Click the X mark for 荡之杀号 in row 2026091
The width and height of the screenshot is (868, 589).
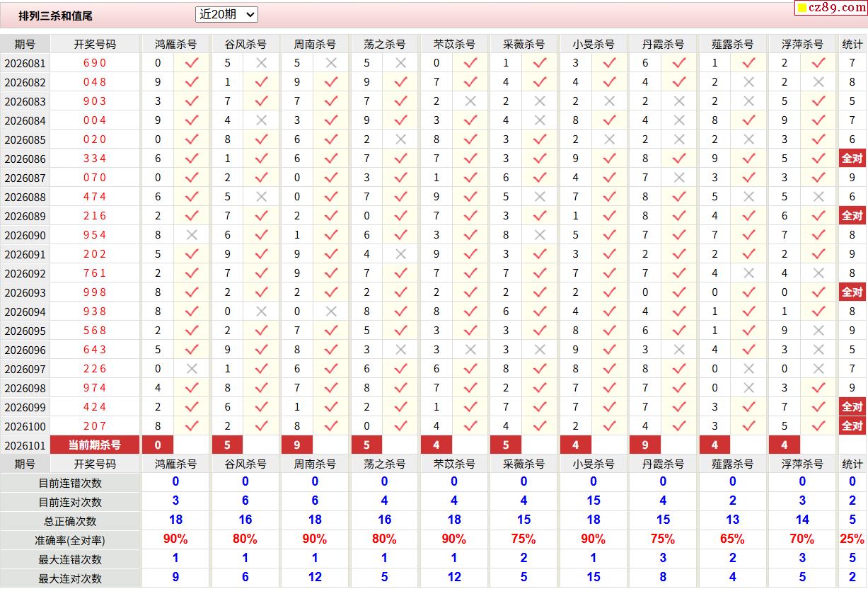[x=400, y=254]
